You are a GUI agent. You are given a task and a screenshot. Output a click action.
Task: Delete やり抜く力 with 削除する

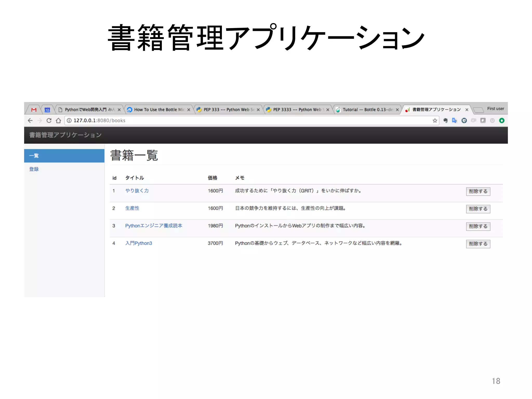tap(478, 191)
